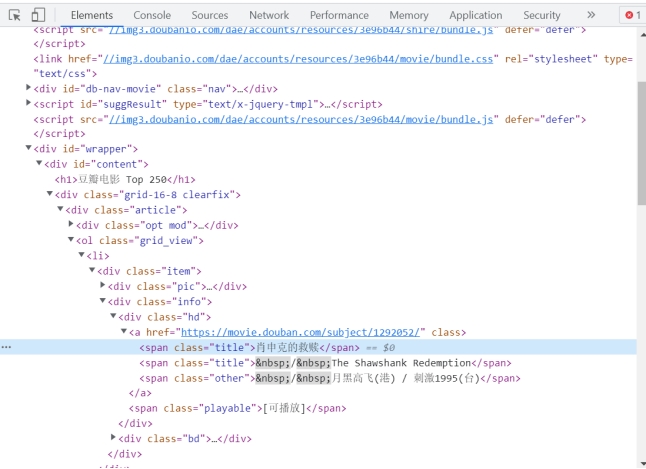
Task: Click the scrollbar down arrow
Action: coord(642,464)
